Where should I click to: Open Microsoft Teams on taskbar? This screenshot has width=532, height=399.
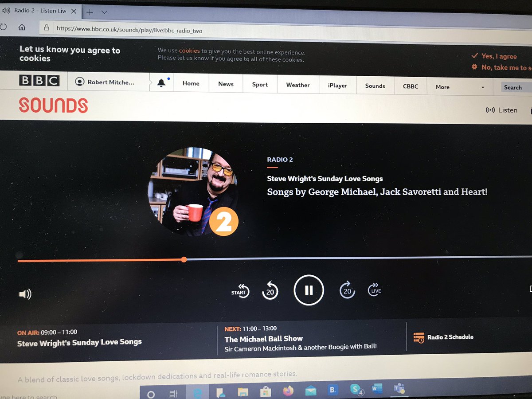click(x=399, y=389)
